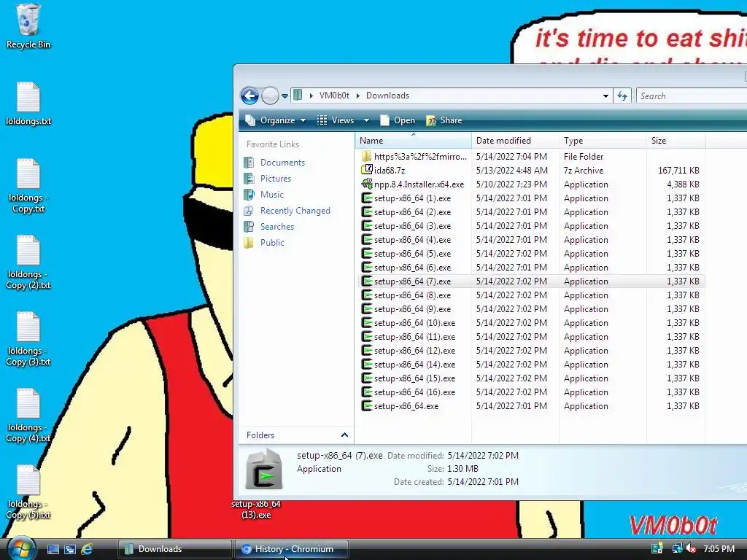747x560 pixels.
Task: Click Show Desktop quick launch icon
Action: (53, 549)
